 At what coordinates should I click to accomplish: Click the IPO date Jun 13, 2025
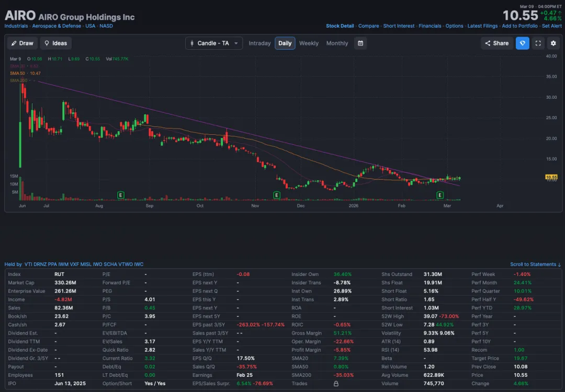point(70,384)
